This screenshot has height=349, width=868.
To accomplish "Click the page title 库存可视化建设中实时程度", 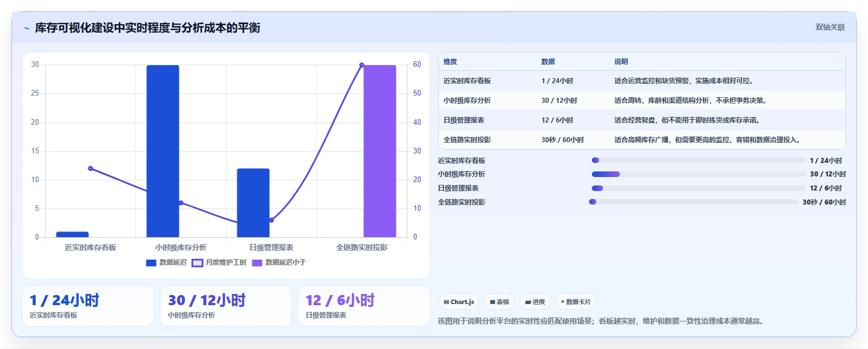I will [148, 28].
